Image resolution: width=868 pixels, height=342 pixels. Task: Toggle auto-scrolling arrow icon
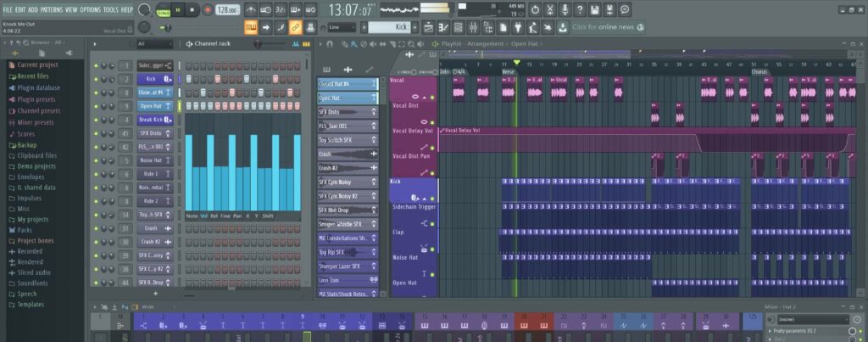click(265, 27)
